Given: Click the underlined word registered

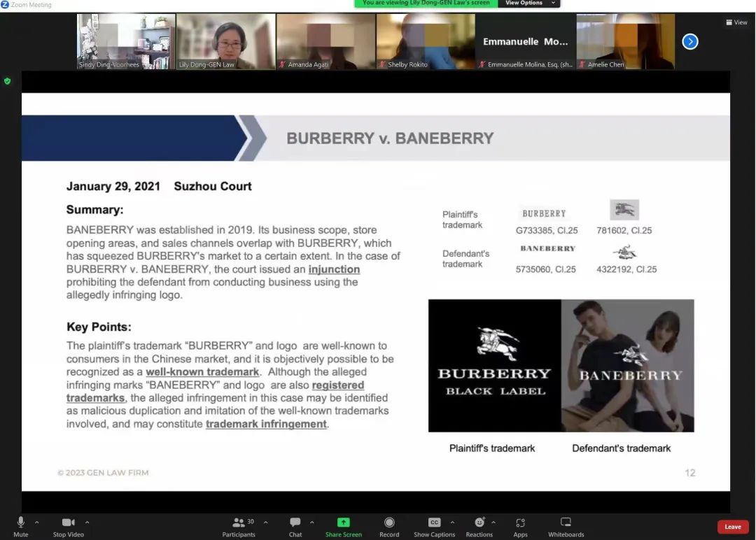Looking at the screenshot, I should (338, 385).
